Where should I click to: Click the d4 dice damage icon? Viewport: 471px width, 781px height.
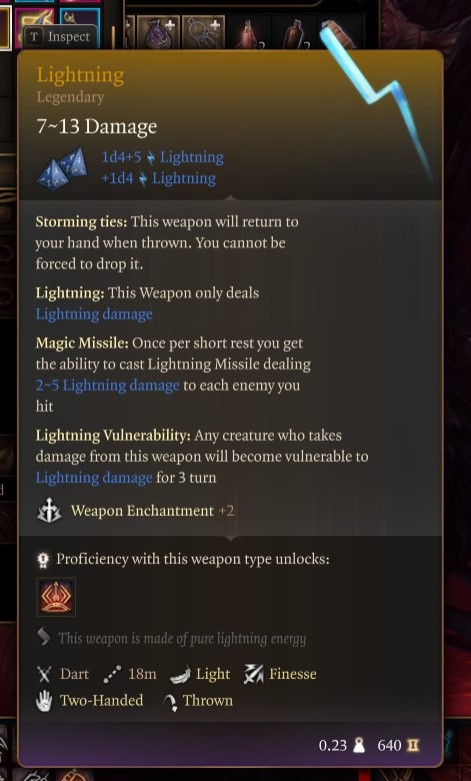pyautogui.click(x=63, y=168)
